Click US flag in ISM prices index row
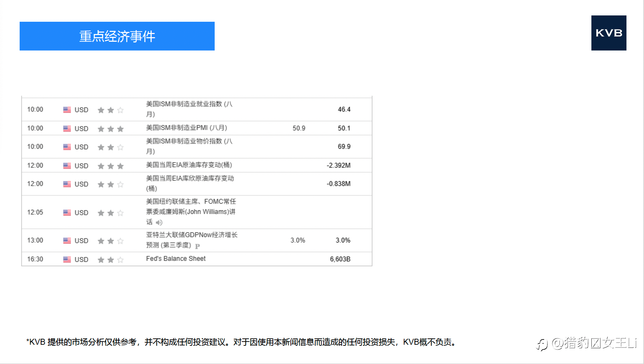Screen dimensions: 644x364 coord(67,147)
